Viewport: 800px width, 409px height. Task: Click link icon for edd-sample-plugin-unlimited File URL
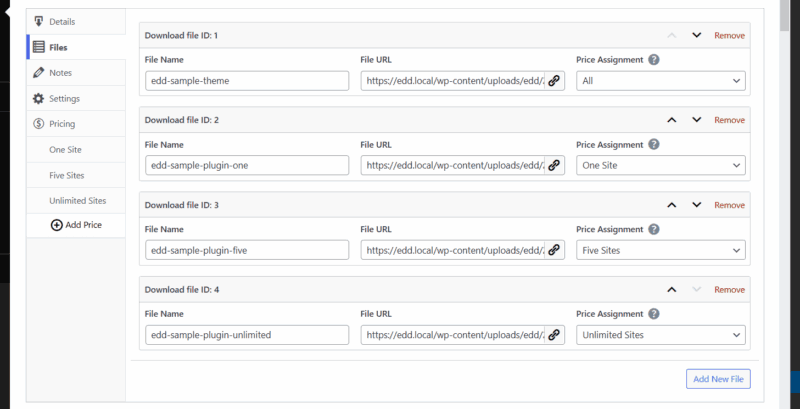tap(554, 335)
